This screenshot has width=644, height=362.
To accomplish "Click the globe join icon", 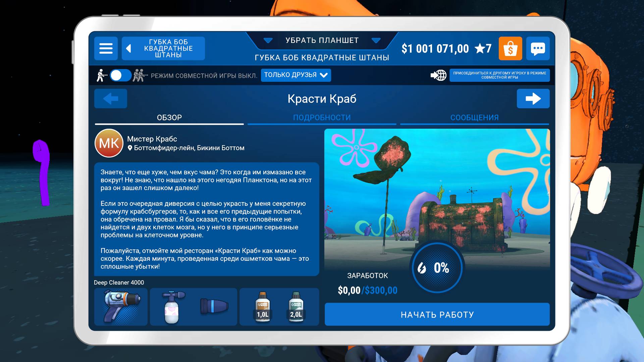I will (x=439, y=75).
